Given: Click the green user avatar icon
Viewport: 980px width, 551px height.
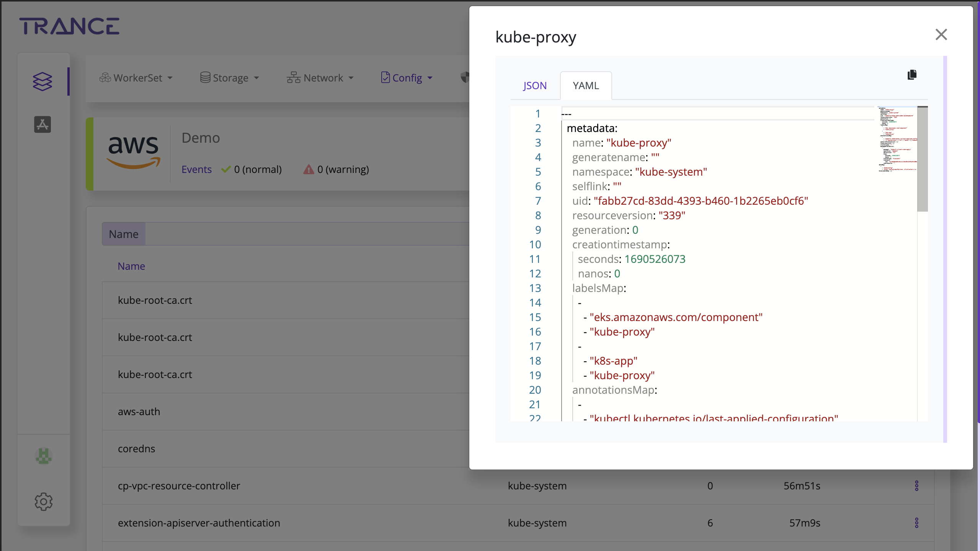Looking at the screenshot, I should click(43, 456).
